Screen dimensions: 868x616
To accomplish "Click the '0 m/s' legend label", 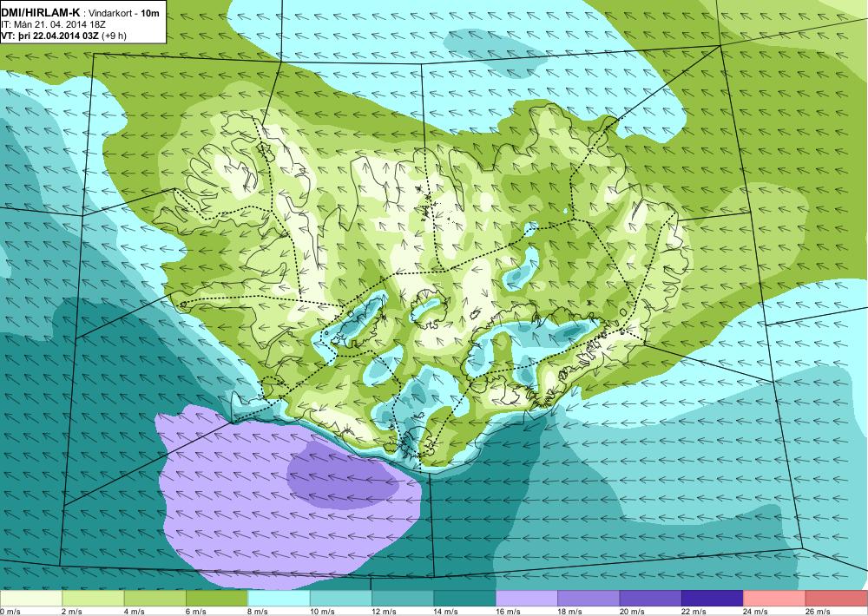I will (10, 611).
